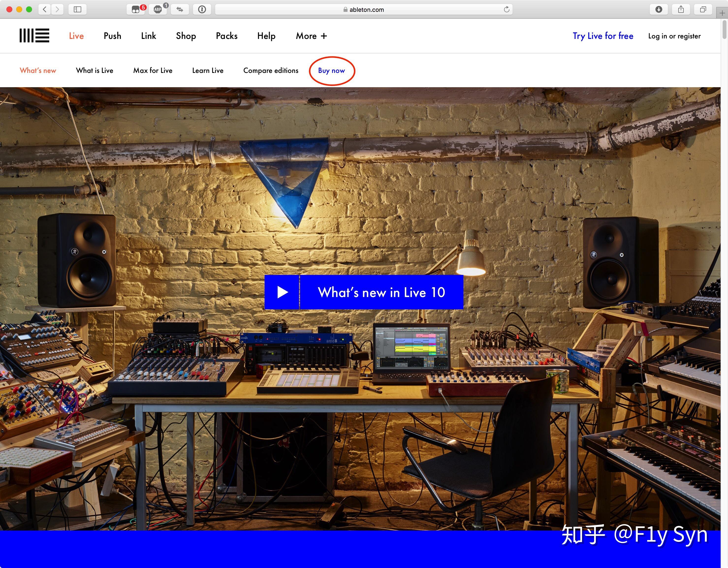Click the Ableton logo icon

click(x=34, y=35)
